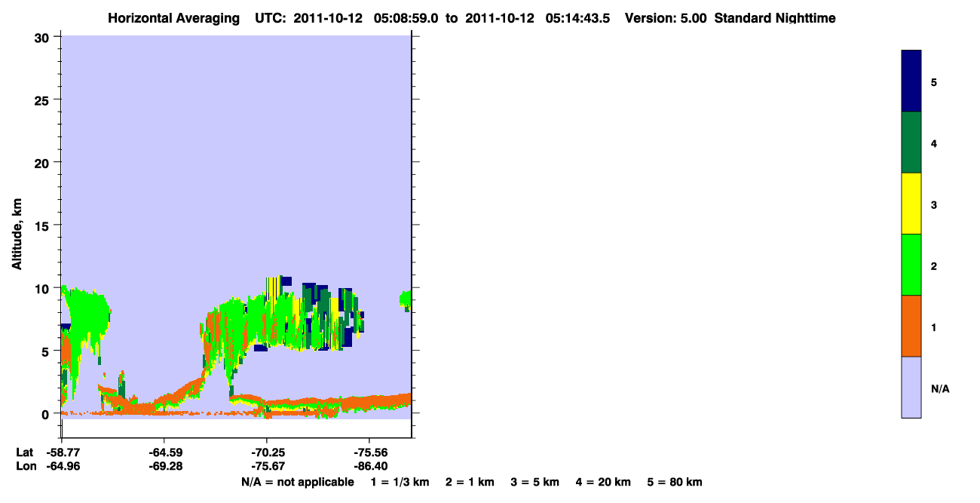This screenshot has height=503, width=980.
Task: Click the end time '05:14:43.5' in title
Action: (577, 17)
